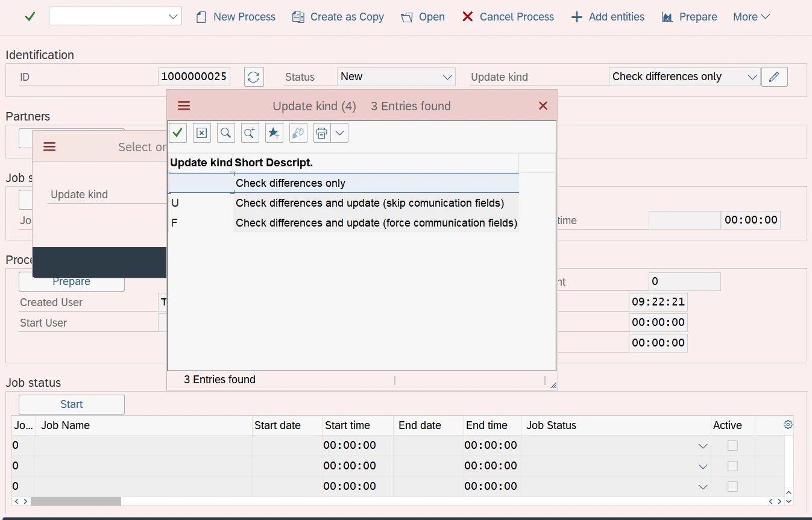The width and height of the screenshot is (812, 520).
Task: Click the cancel X icon in the popup toolbar
Action: [x=202, y=133]
